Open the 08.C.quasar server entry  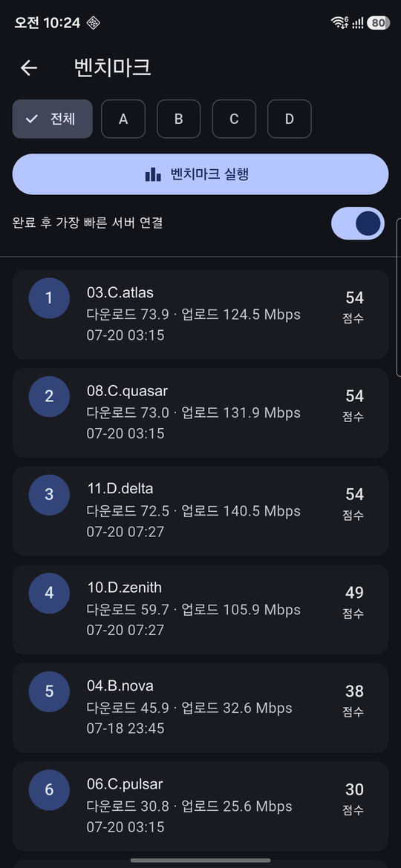pos(200,413)
